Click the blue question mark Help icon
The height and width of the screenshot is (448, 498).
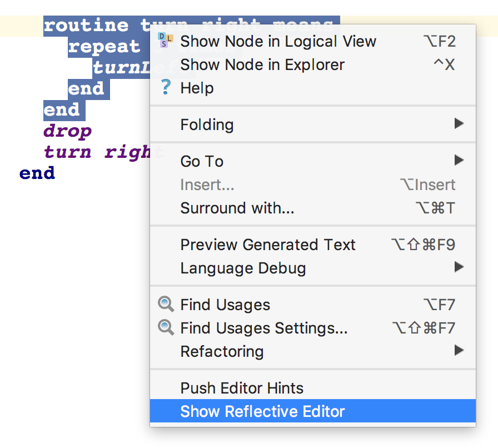pyautogui.click(x=166, y=87)
